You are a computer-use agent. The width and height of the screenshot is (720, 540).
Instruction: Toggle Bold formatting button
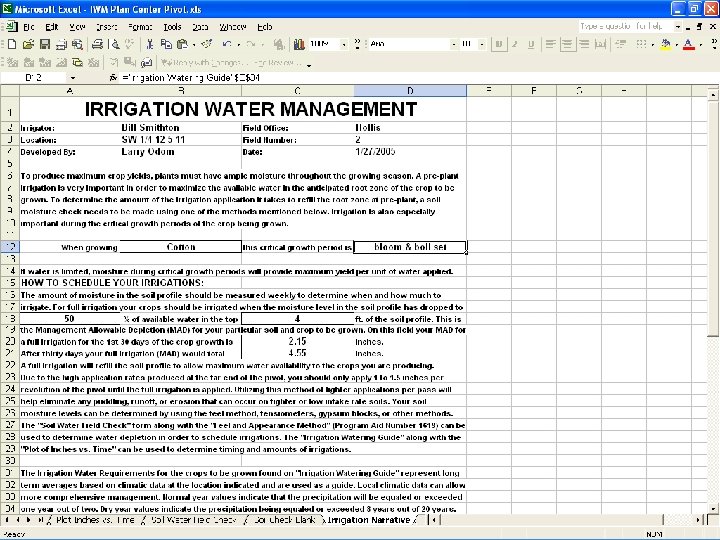(x=499, y=44)
